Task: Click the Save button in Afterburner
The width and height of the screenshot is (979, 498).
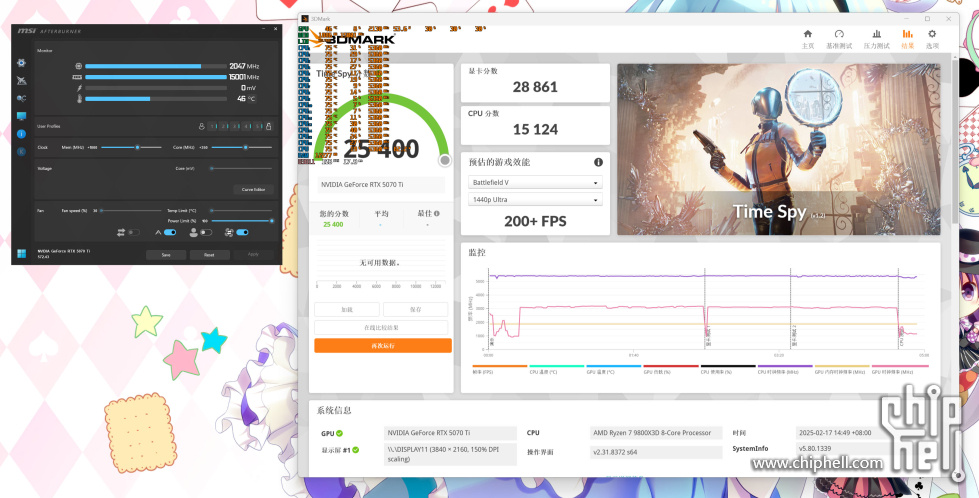Action: pyautogui.click(x=166, y=255)
